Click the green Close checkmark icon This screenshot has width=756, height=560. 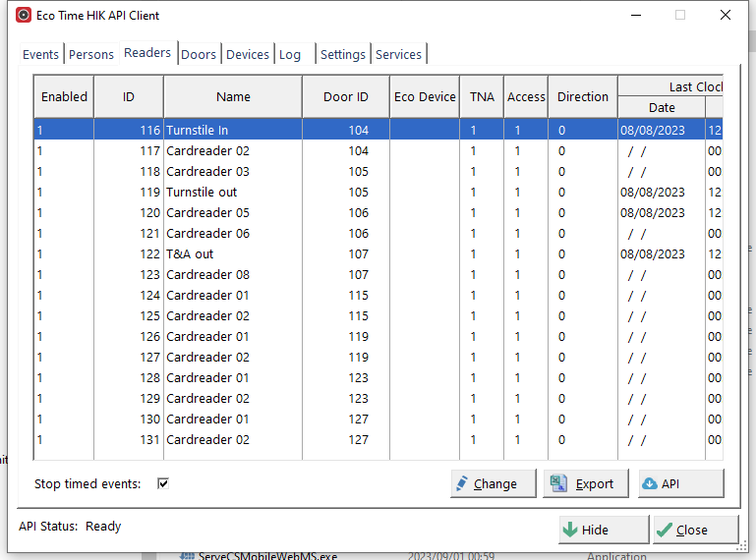665,530
